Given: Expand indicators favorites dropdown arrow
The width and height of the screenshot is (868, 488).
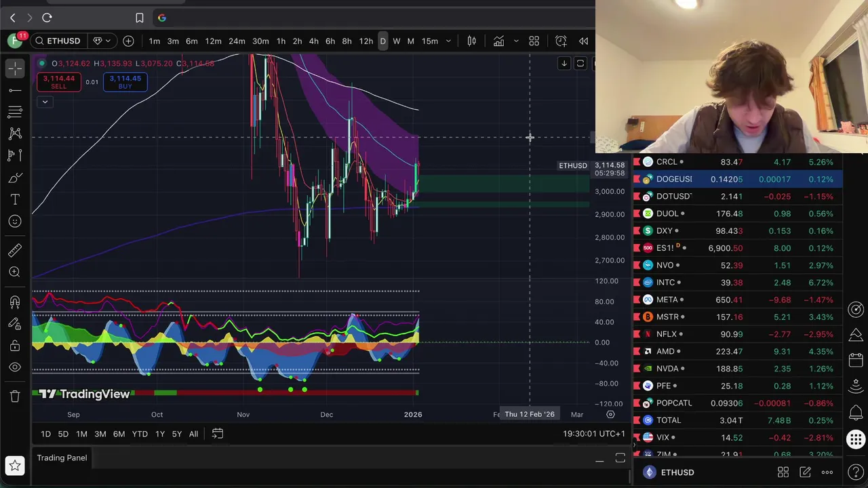Looking at the screenshot, I should 515,41.
